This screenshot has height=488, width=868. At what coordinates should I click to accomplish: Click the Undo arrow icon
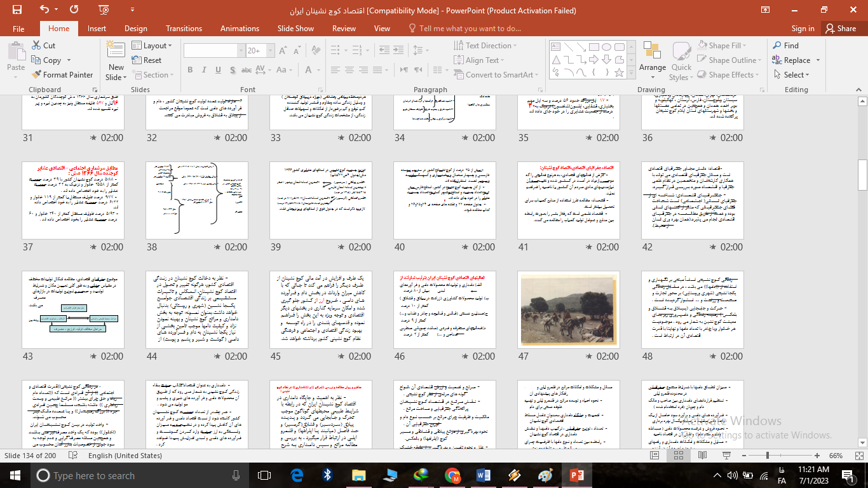tap(44, 10)
